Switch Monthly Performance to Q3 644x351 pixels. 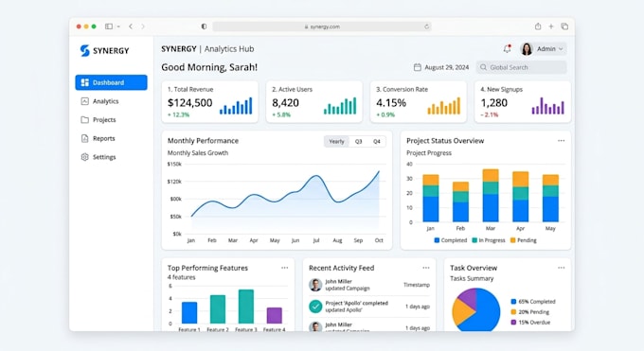pyautogui.click(x=359, y=141)
